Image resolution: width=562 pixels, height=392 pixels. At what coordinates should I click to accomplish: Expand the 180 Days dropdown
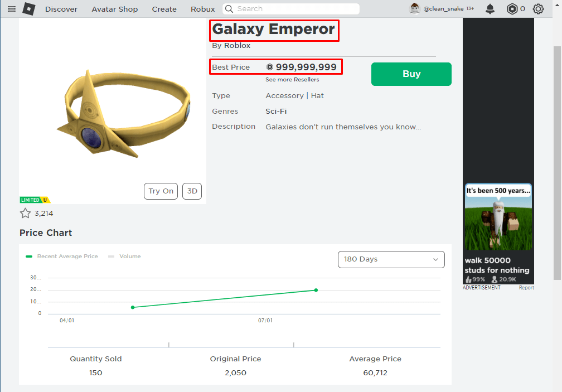click(x=391, y=259)
